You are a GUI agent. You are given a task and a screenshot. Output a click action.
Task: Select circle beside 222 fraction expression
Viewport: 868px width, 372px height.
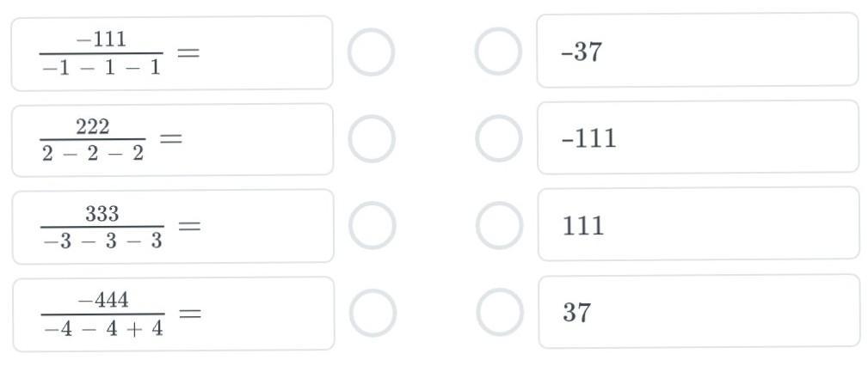point(372,139)
